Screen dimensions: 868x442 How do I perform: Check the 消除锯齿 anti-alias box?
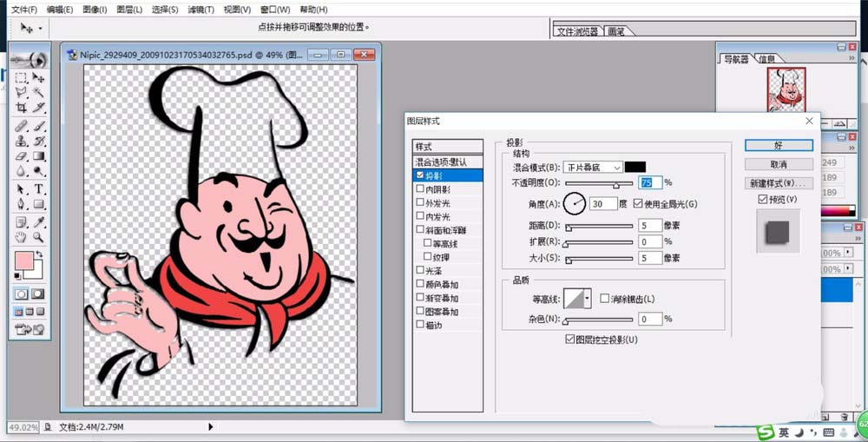coord(604,299)
